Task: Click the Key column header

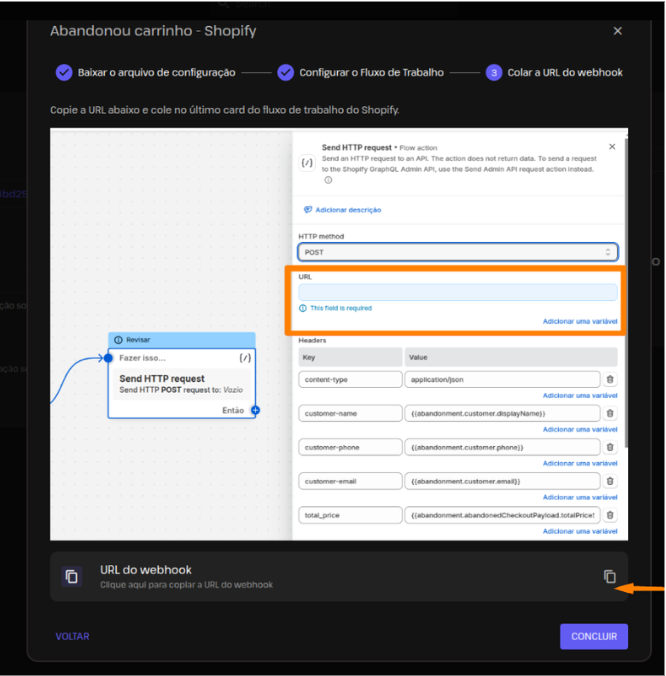Action: [350, 357]
